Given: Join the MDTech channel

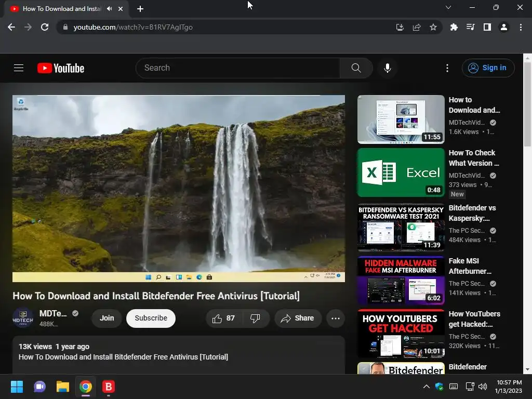Looking at the screenshot, I should click(107, 318).
